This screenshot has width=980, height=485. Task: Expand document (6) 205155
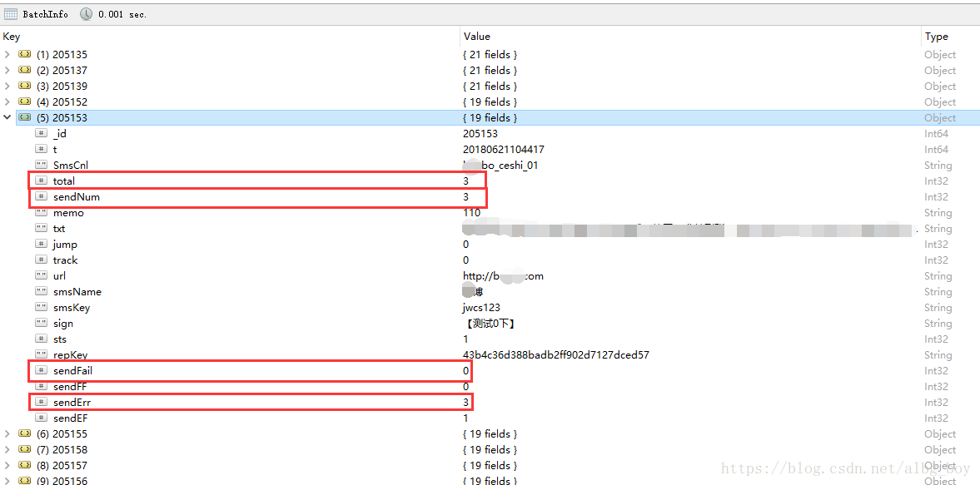click(x=7, y=433)
